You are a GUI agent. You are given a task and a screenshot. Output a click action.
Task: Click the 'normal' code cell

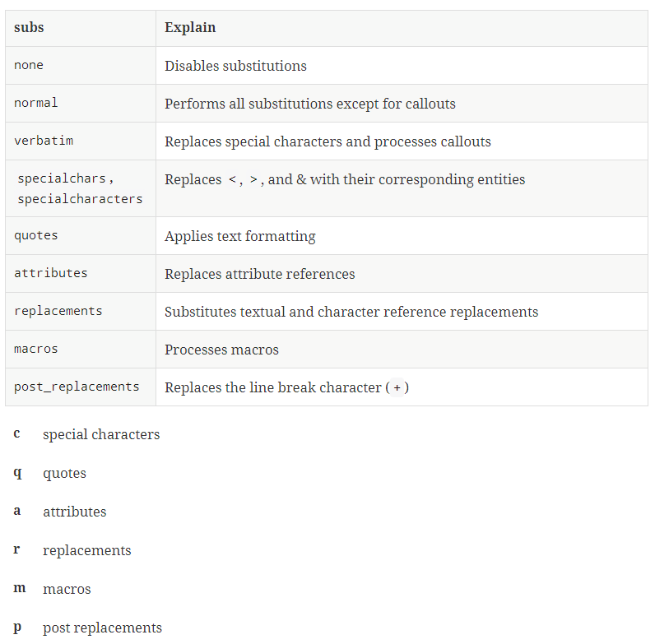click(36, 104)
